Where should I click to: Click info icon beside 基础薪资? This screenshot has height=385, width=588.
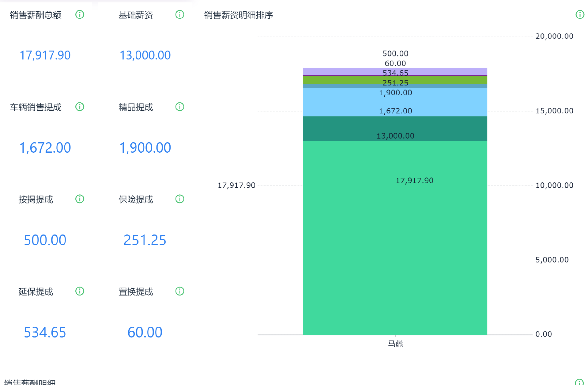click(x=180, y=14)
